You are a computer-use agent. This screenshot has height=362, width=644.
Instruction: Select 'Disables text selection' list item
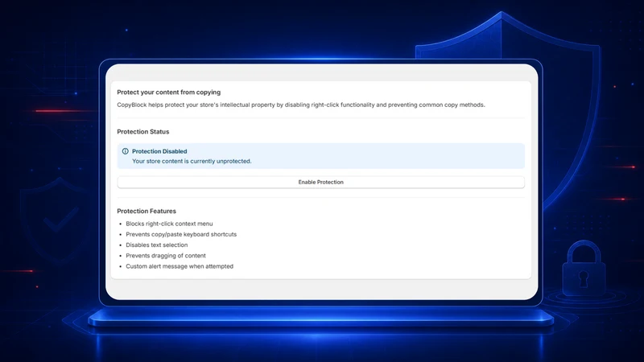pos(156,245)
